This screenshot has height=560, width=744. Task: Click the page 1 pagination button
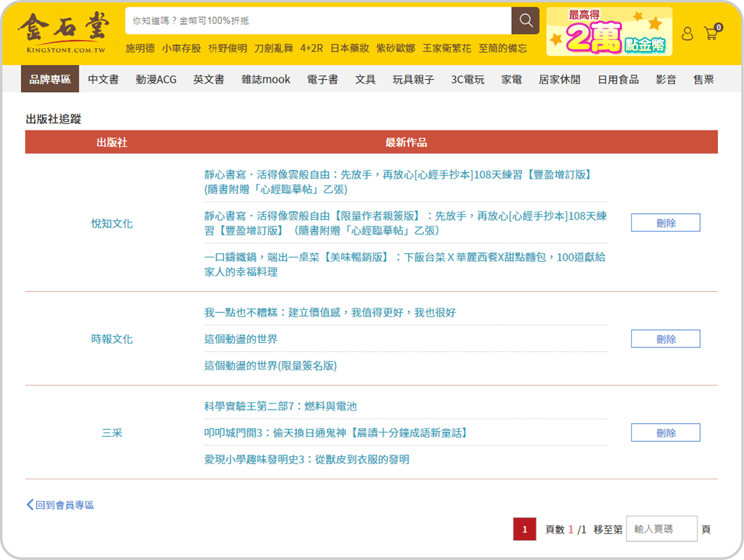pyautogui.click(x=525, y=529)
